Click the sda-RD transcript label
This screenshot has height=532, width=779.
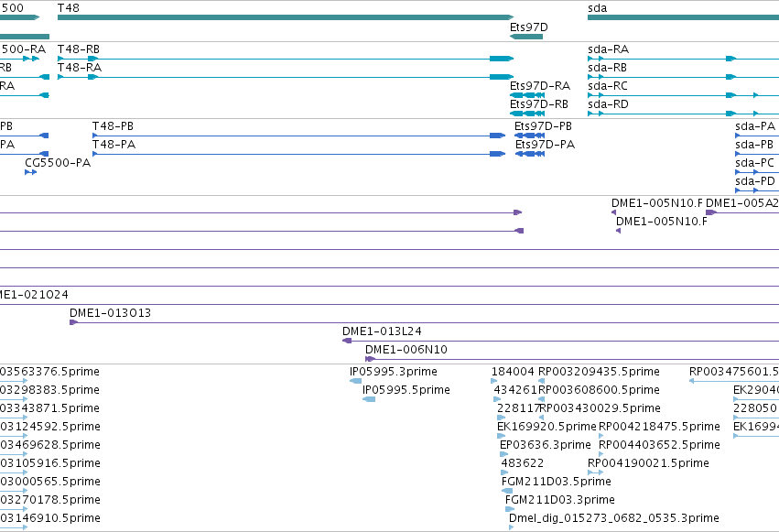(x=608, y=104)
